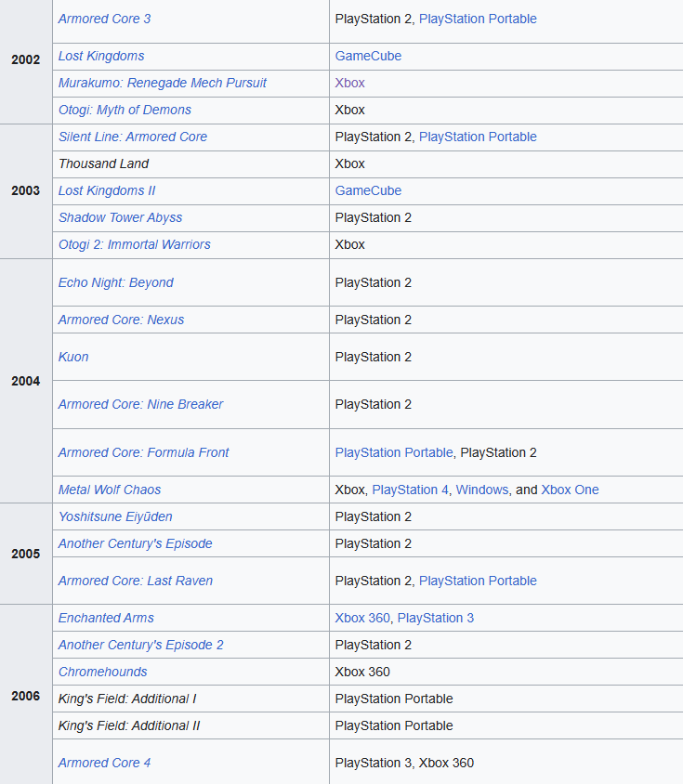Click GameCube link in the first Lost Kingdoms row
683x784 pixels.
(x=368, y=56)
